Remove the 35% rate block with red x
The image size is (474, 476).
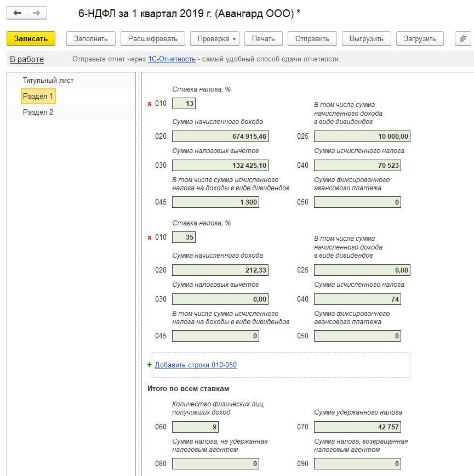150,237
